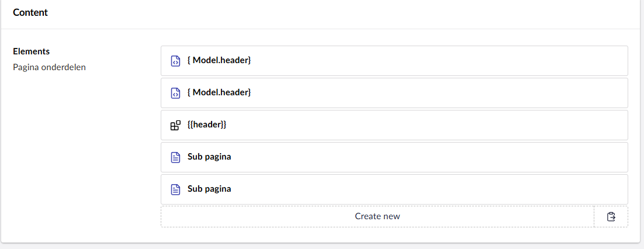Image resolution: width=644 pixels, height=249 pixels.
Task: Click the Content group heading
Action: pyautogui.click(x=30, y=12)
